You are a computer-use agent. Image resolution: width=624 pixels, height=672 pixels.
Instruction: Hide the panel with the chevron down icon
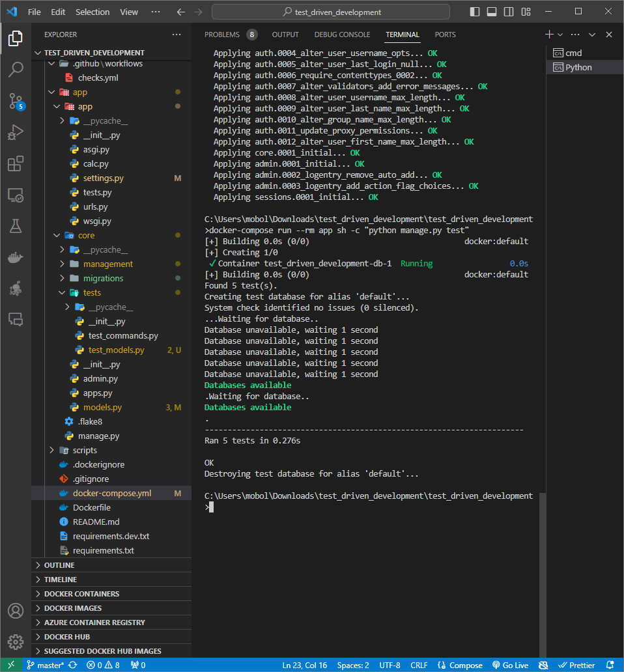click(592, 35)
